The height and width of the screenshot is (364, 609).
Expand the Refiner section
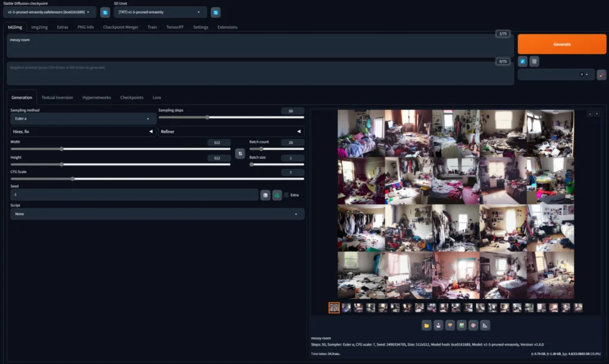[x=231, y=131]
